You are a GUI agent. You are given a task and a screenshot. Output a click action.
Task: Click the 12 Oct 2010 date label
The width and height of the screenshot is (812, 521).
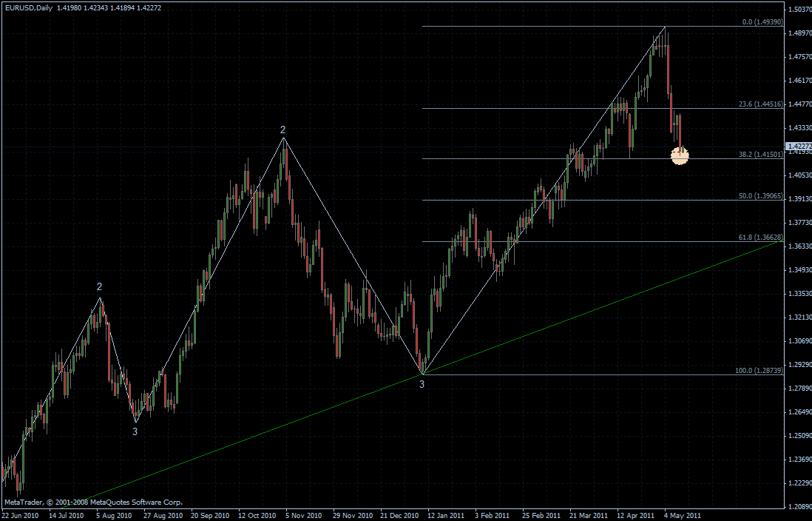[x=257, y=516]
